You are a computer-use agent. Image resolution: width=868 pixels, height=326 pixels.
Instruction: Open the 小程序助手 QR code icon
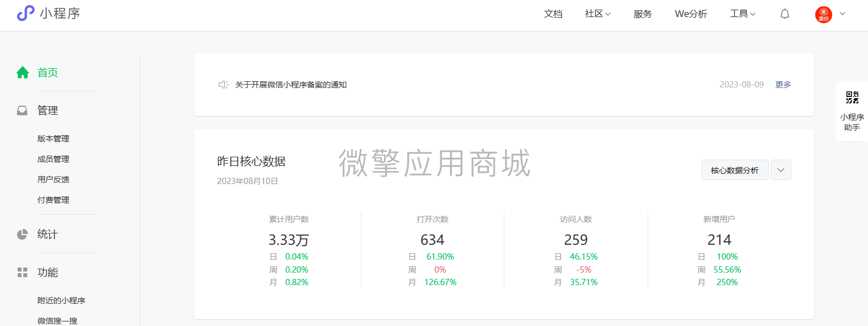(853, 97)
